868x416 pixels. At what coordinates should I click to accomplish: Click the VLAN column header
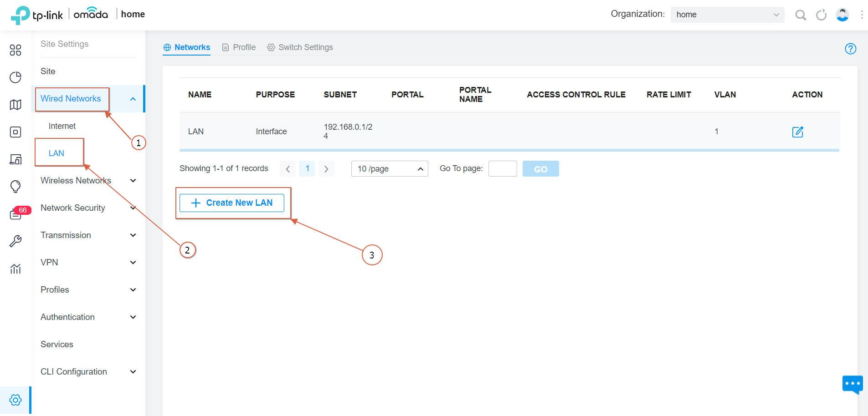pyautogui.click(x=725, y=95)
